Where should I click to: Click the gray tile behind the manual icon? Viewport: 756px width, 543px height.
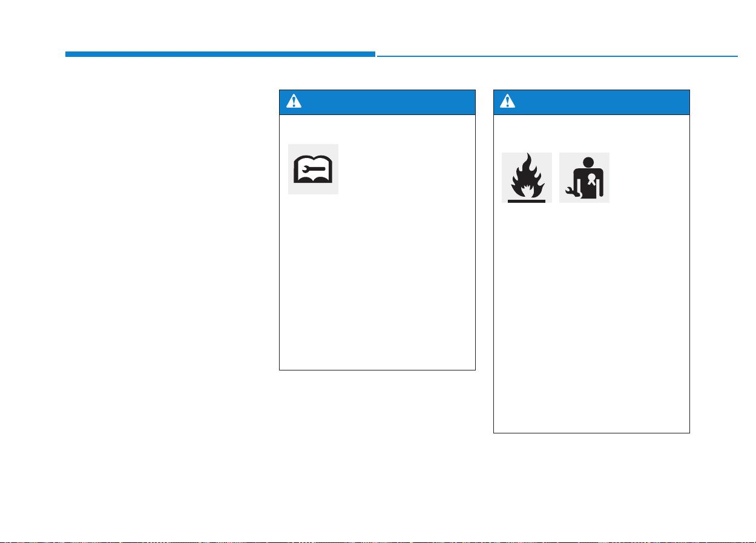pyautogui.click(x=313, y=169)
